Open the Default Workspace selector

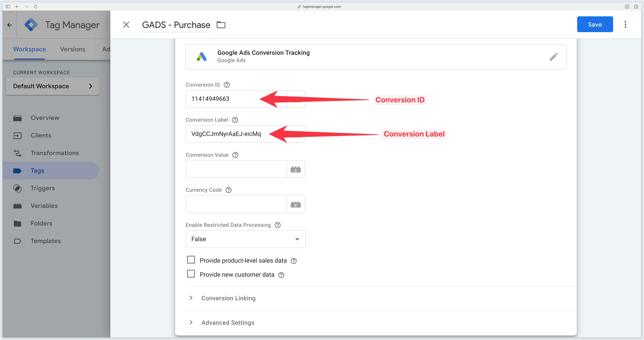(x=52, y=86)
